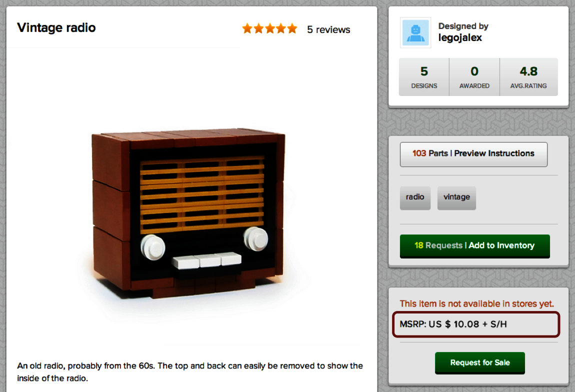575x392 pixels.
Task: Click the first orange rating star
Action: tap(247, 28)
